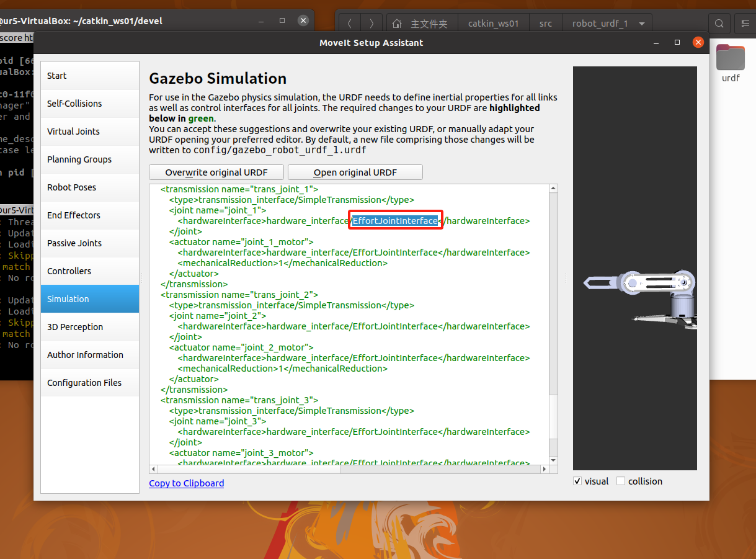This screenshot has height=559, width=756.
Task: Click scroll down arrow of URDF text
Action: pyautogui.click(x=554, y=460)
